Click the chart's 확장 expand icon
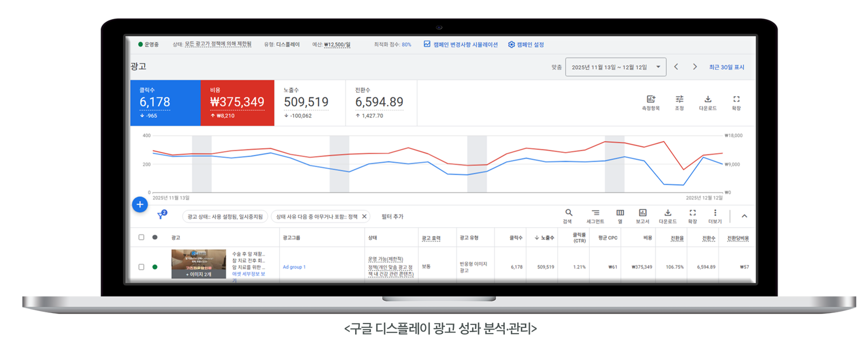Image resolution: width=868 pixels, height=342 pixels. point(736,99)
